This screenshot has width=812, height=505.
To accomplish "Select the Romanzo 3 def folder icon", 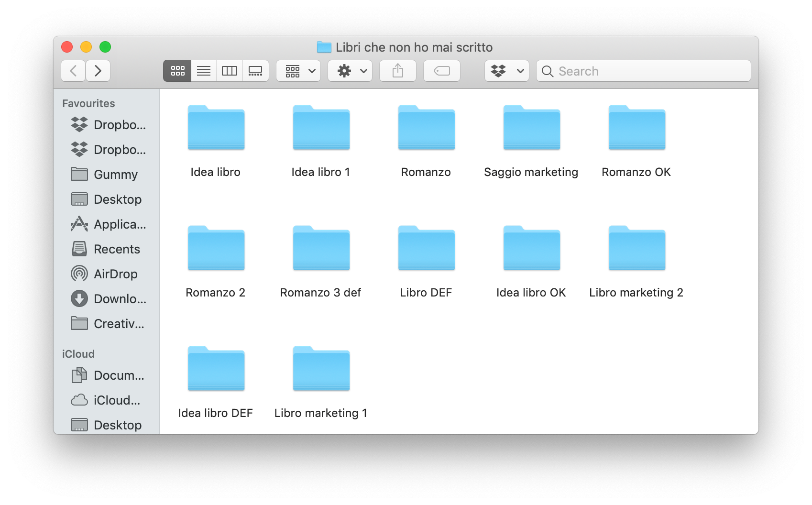I will click(x=321, y=248).
